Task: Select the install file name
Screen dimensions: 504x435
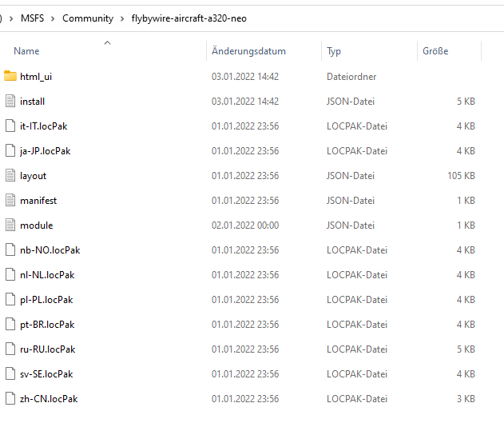Action: (x=32, y=102)
